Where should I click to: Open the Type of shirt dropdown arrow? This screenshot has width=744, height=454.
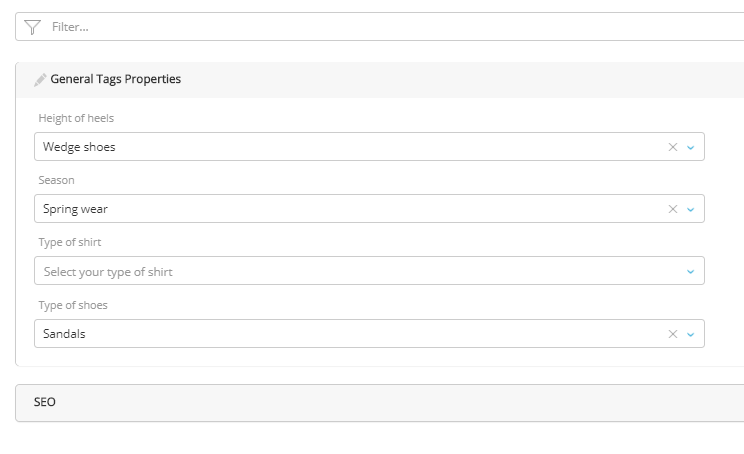coord(690,271)
